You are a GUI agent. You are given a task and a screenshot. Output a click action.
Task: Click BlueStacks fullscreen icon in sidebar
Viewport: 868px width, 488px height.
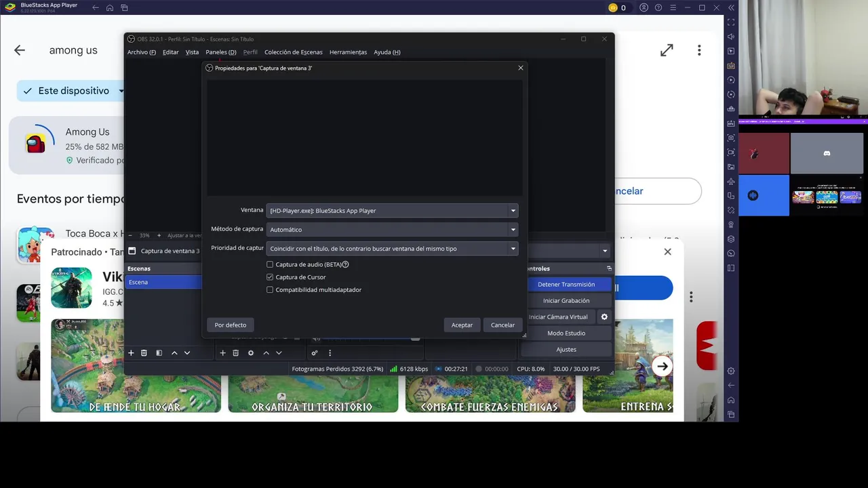click(x=731, y=22)
